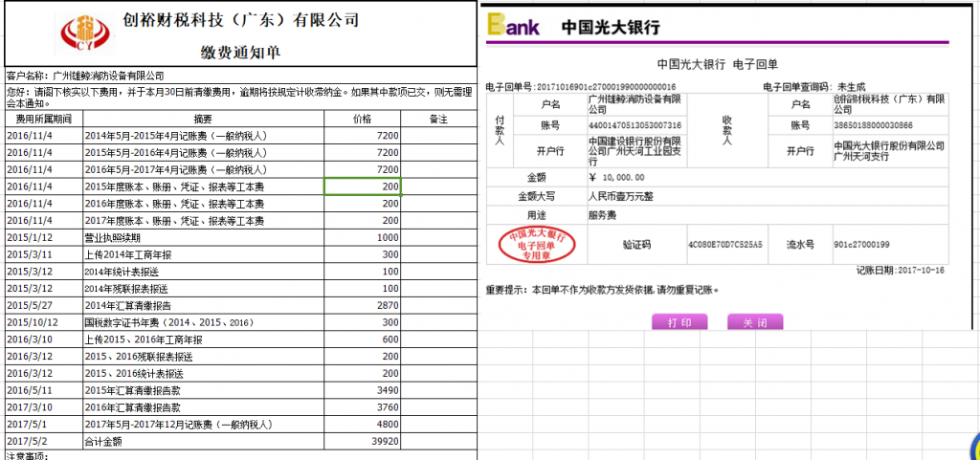
Task: Click payee bank 中国光大银行股份有限公司广州天河支行
Action: pos(889,151)
